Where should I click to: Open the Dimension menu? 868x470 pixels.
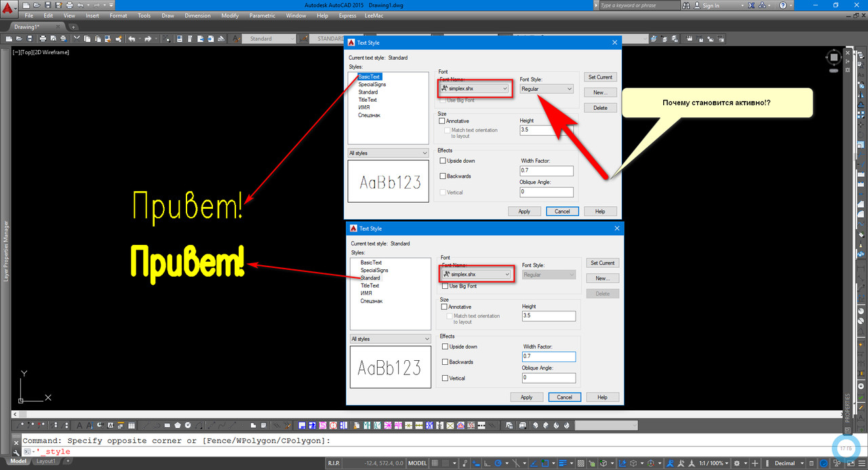point(197,16)
